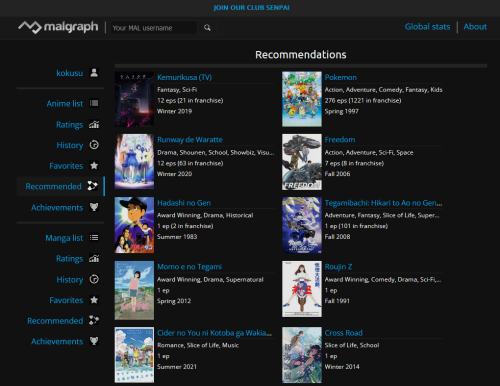
Task: Open anime Favorites page
Action: (x=66, y=166)
